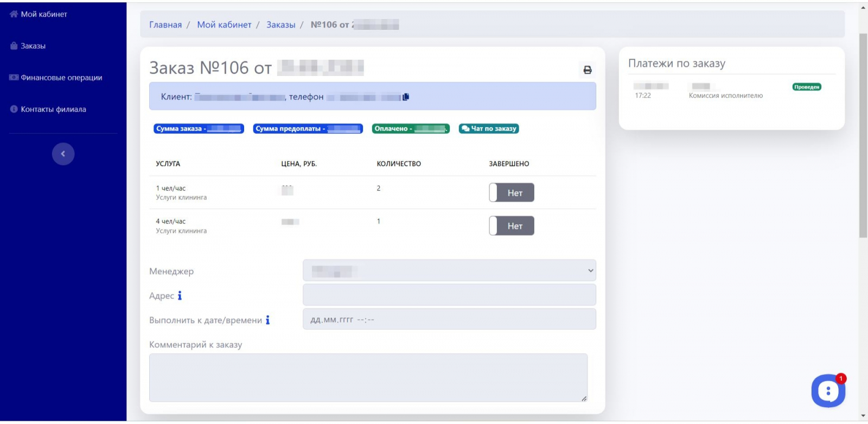Viewport: 868px width, 424px height.
Task: Click the Клиент info line
Action: click(373, 97)
